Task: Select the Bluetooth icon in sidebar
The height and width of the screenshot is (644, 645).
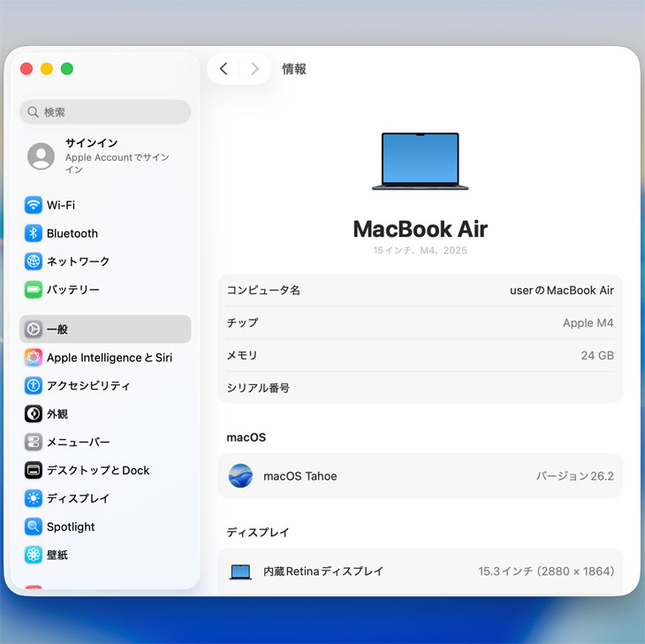Action: (x=34, y=233)
